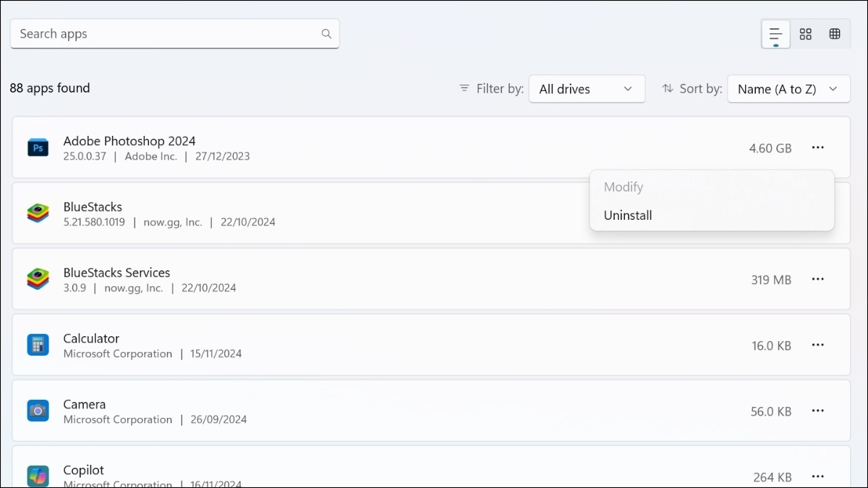Click the 319 MB size value
The image size is (868, 488).
click(x=771, y=280)
